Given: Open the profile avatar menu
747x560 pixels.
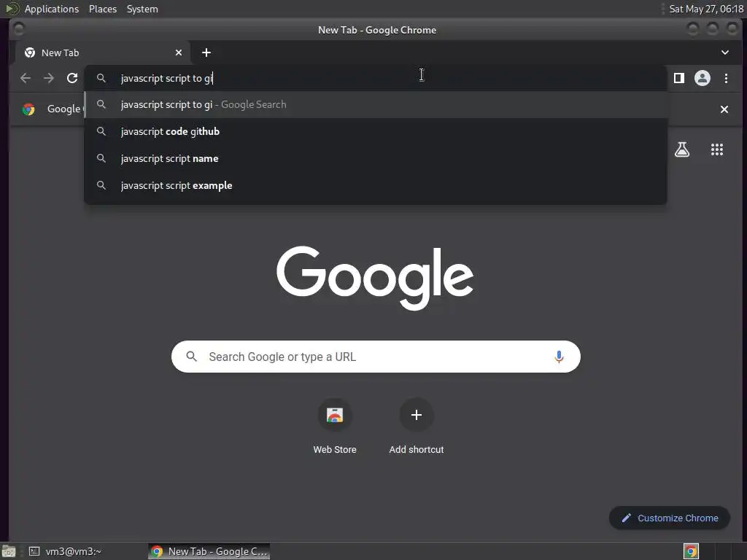Looking at the screenshot, I should pyautogui.click(x=703, y=78).
